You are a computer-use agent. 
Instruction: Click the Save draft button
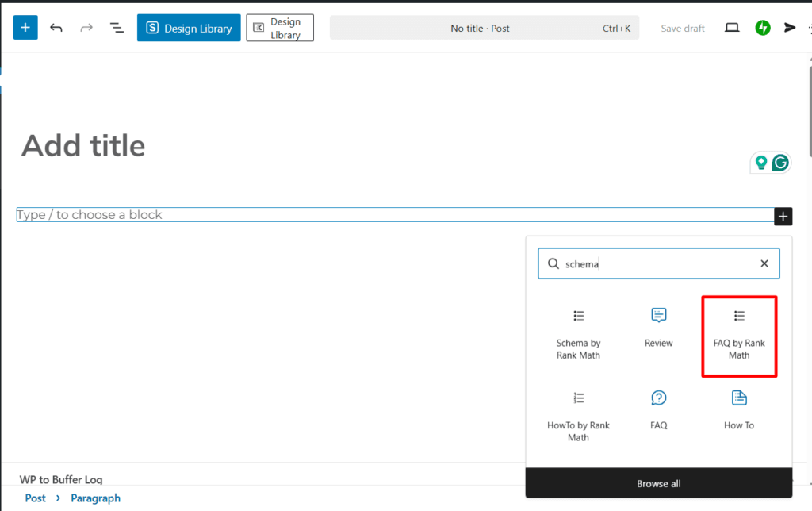click(x=682, y=28)
